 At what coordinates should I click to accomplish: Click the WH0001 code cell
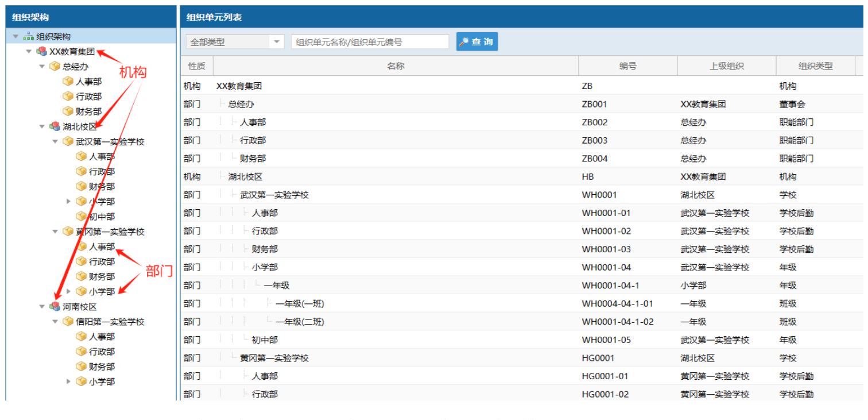tap(628, 195)
